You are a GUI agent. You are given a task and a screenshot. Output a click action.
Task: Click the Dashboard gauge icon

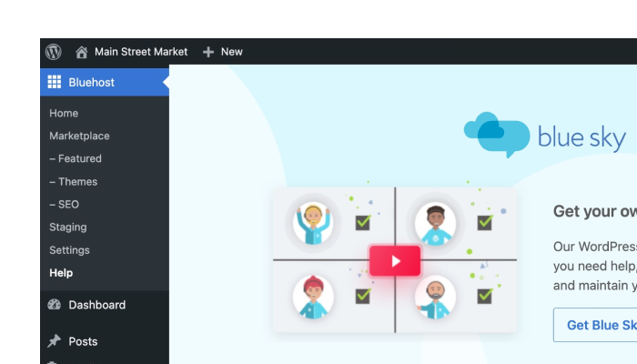(55, 305)
